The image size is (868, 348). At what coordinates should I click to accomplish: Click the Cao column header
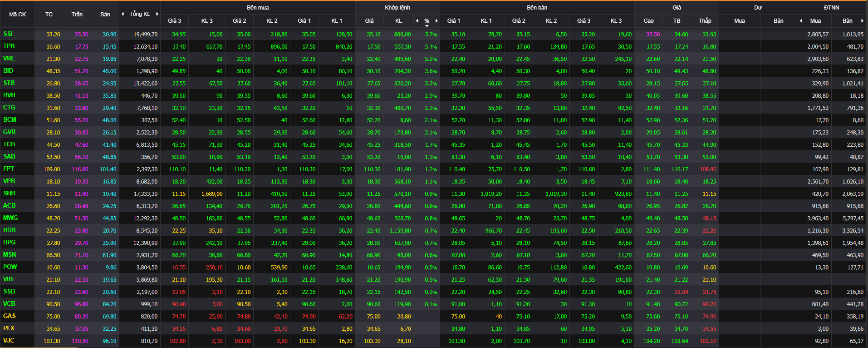[x=649, y=21]
